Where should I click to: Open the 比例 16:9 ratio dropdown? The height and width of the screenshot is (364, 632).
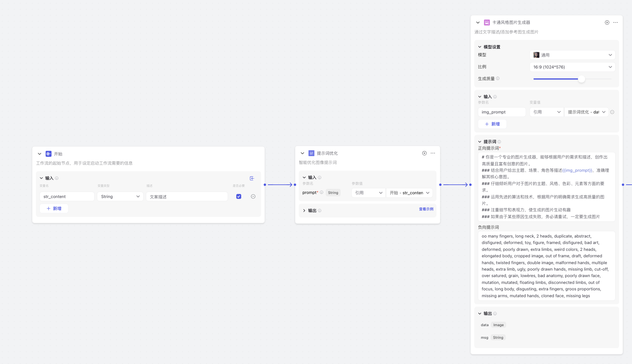(572, 67)
